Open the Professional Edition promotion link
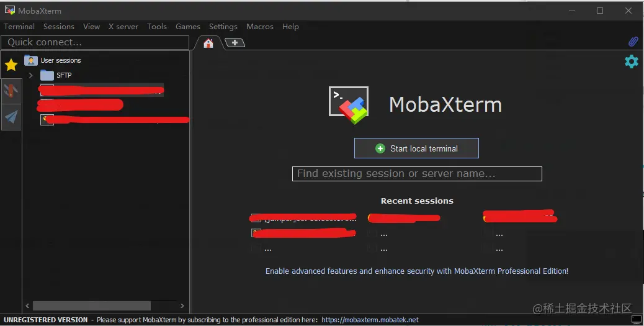The height and width of the screenshot is (326, 644). pos(417,271)
